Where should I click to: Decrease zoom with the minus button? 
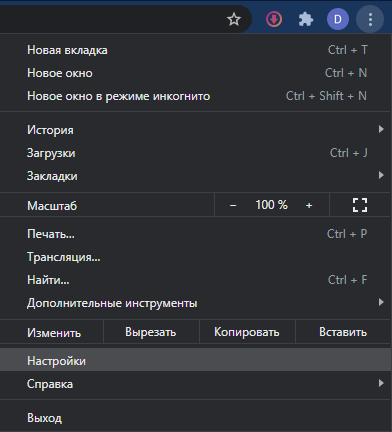(x=233, y=205)
